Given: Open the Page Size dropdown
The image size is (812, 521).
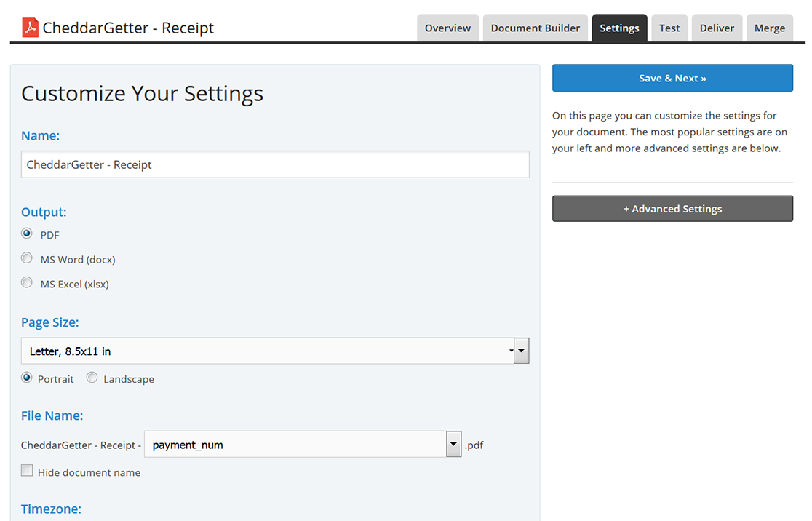Looking at the screenshot, I should click(267, 351).
